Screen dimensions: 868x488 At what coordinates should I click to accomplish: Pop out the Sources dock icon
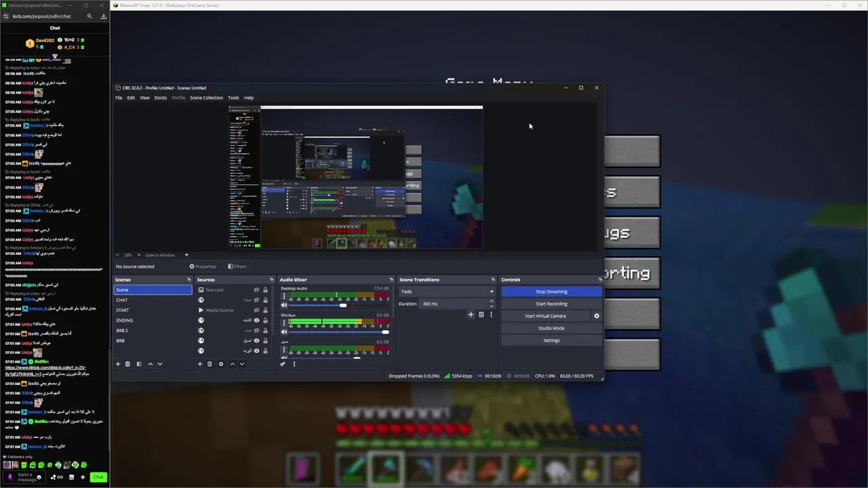(x=272, y=280)
